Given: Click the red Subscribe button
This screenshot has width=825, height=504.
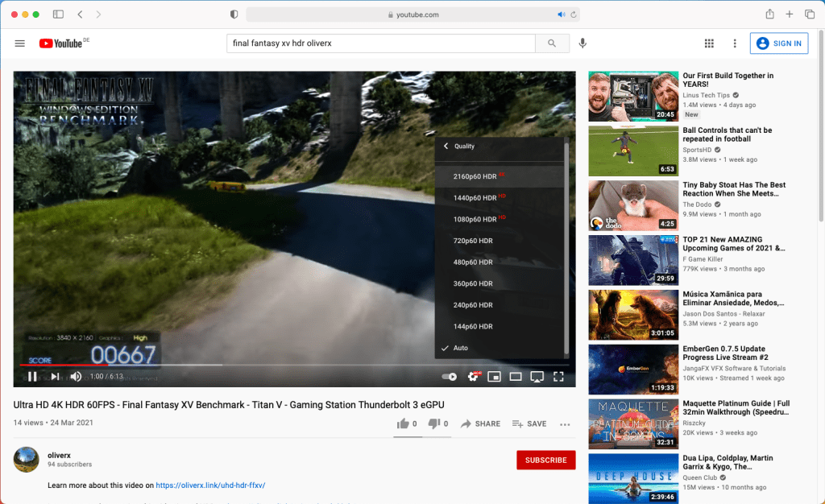Looking at the screenshot, I should pos(545,460).
